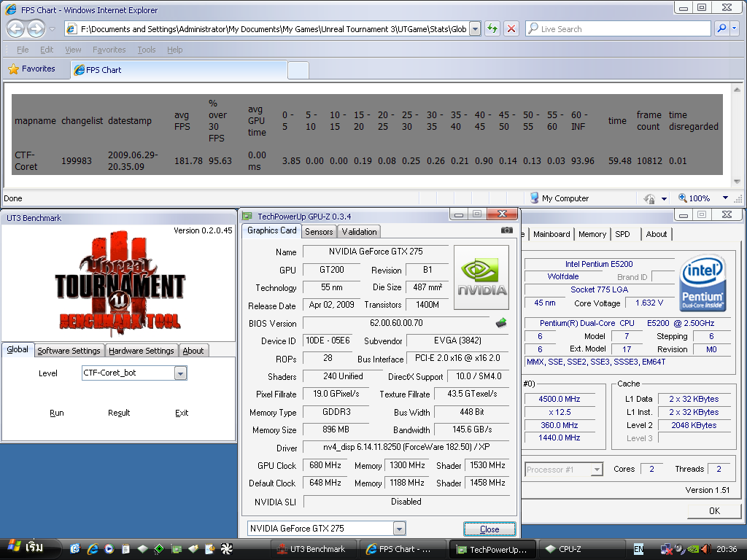Image resolution: width=747 pixels, height=560 pixels.
Task: Click the NVIDIA logo in GPU-Z
Action: point(481,277)
